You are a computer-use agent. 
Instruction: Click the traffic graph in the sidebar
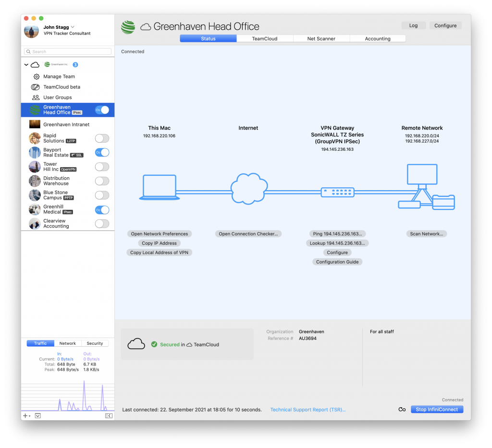[68, 395]
